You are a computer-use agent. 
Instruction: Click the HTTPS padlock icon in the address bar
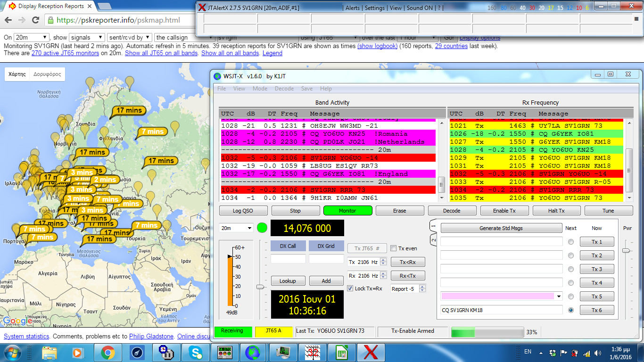[50, 21]
